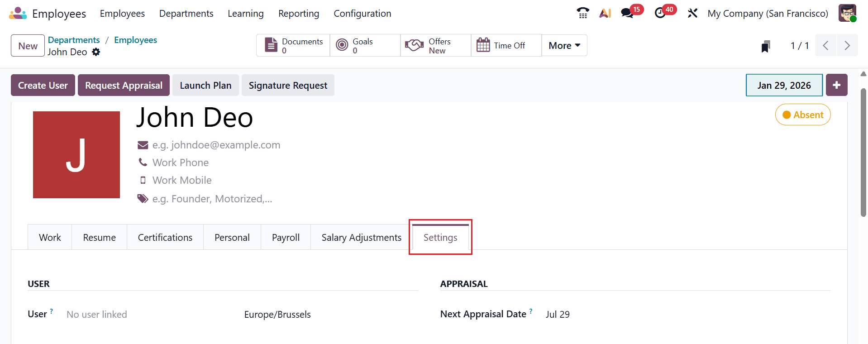Open company switcher My Company (San Francisco)
The width and height of the screenshot is (868, 344).
768,13
